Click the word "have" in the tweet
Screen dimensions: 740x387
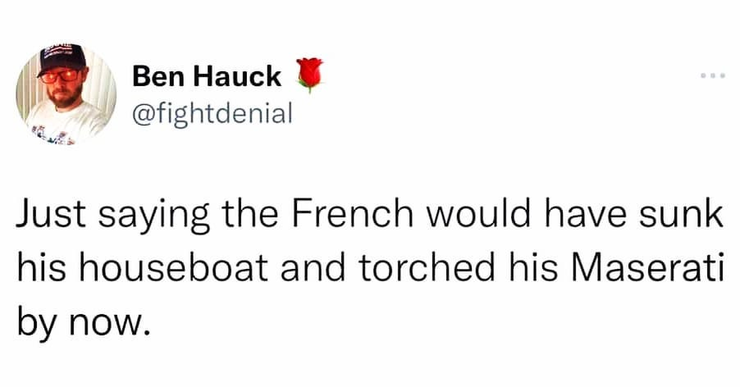pyautogui.click(x=586, y=214)
